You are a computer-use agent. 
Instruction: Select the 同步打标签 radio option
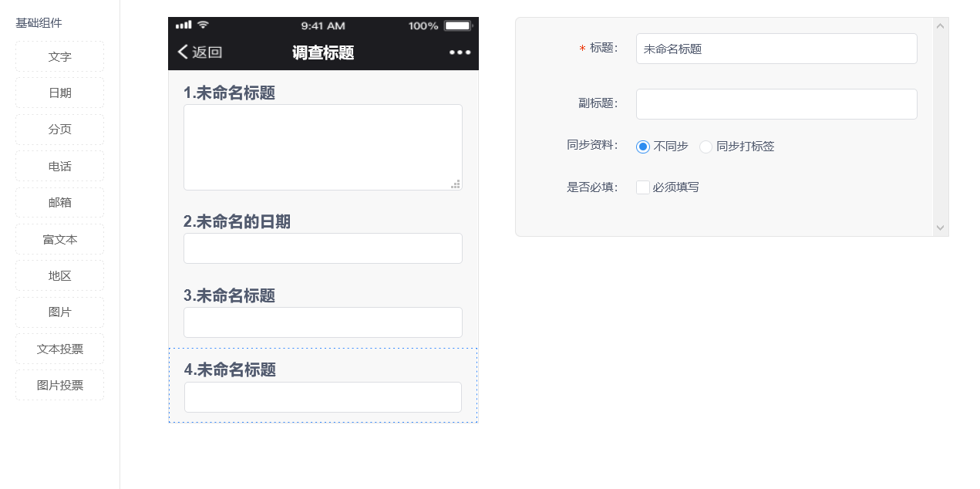(706, 147)
